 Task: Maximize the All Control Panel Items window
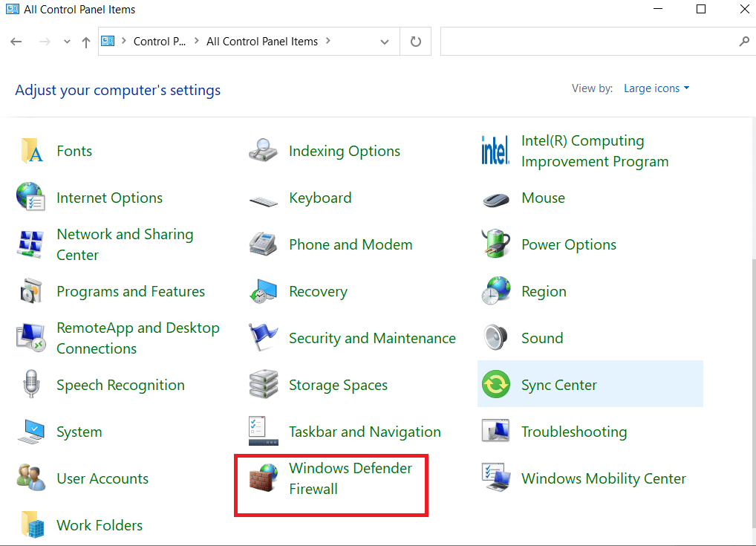(x=701, y=9)
